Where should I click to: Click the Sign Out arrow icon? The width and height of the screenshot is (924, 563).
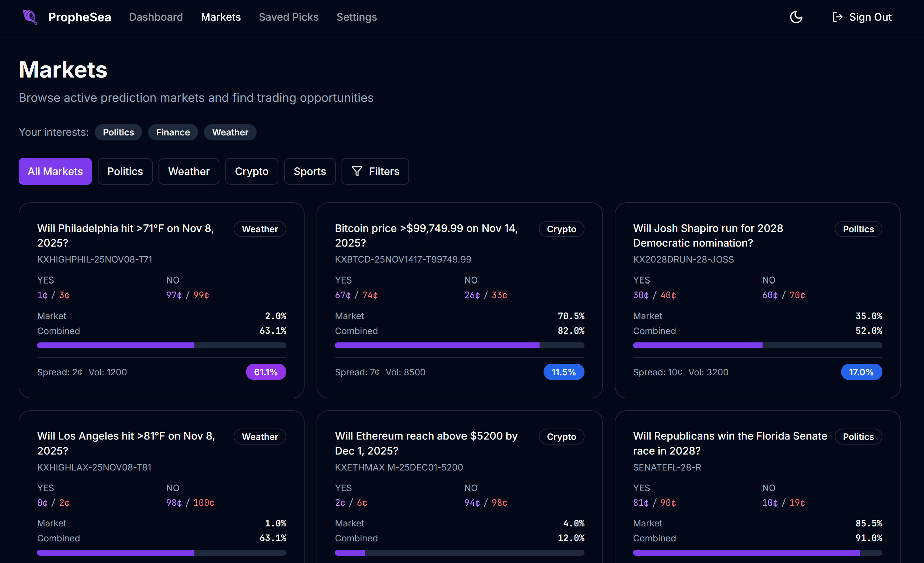837,17
